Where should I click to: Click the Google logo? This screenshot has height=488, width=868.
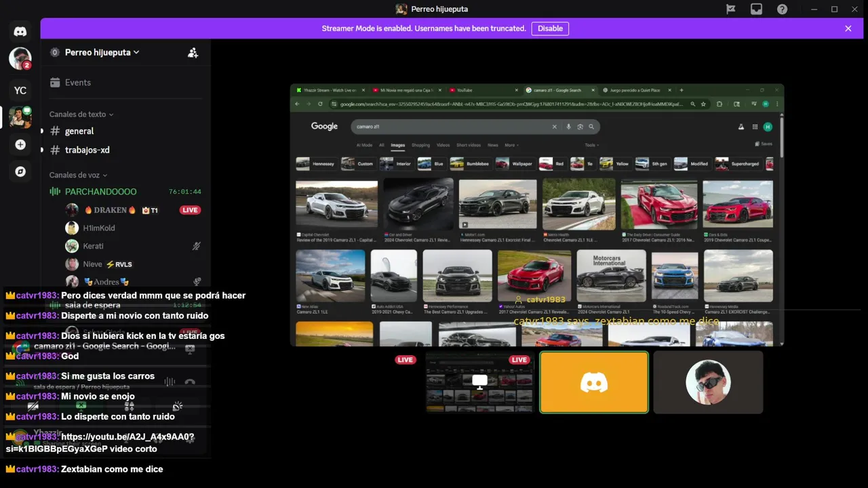tap(324, 127)
